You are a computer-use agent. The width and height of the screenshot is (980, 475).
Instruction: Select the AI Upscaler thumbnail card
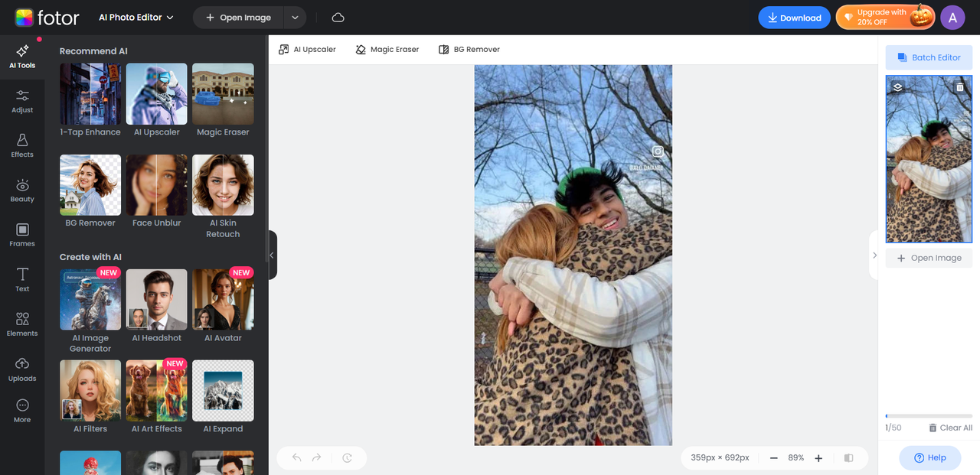click(x=156, y=100)
